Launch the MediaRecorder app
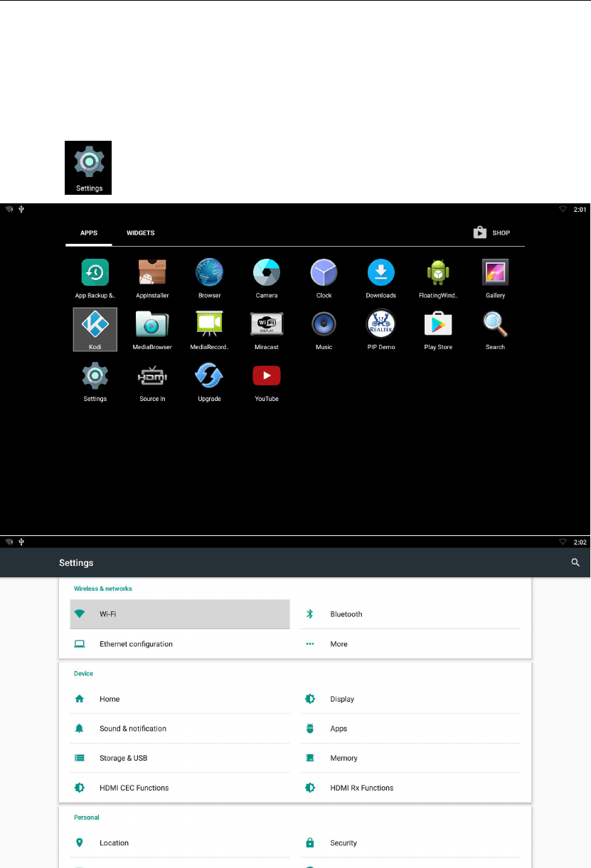 (x=210, y=330)
